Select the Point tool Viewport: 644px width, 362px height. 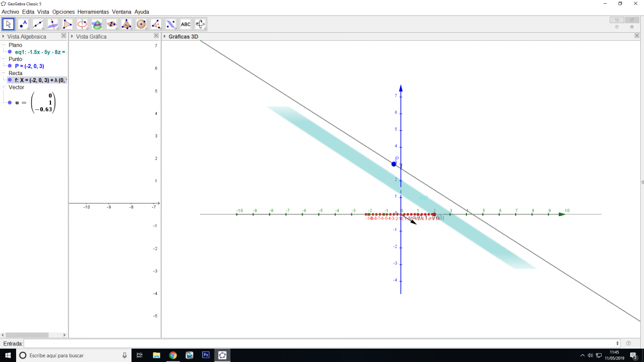[23, 24]
